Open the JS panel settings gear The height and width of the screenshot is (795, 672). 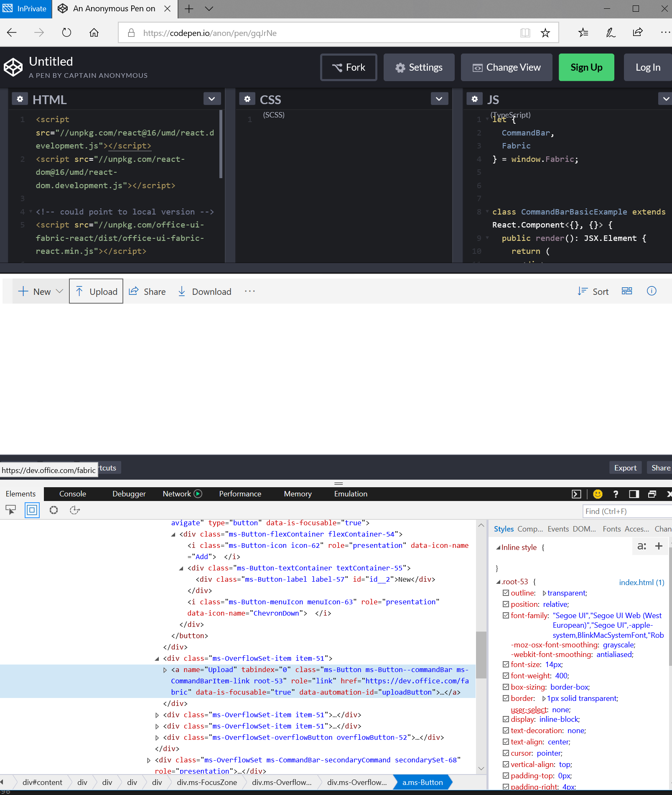point(474,99)
